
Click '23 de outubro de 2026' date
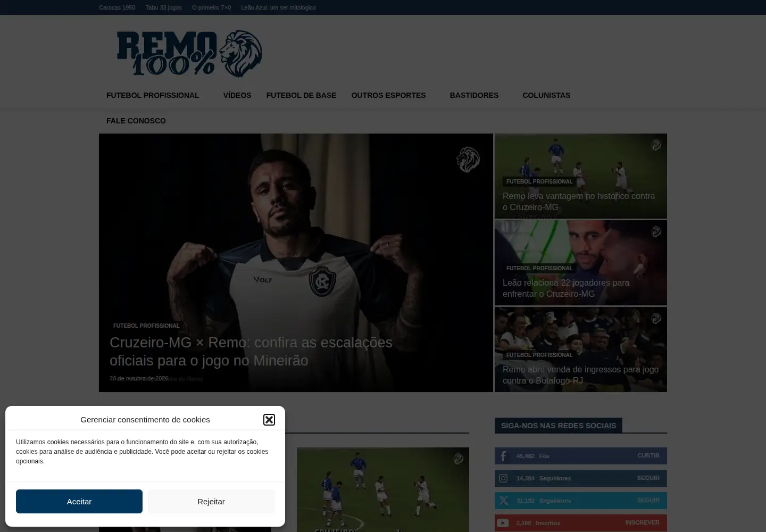coord(139,378)
